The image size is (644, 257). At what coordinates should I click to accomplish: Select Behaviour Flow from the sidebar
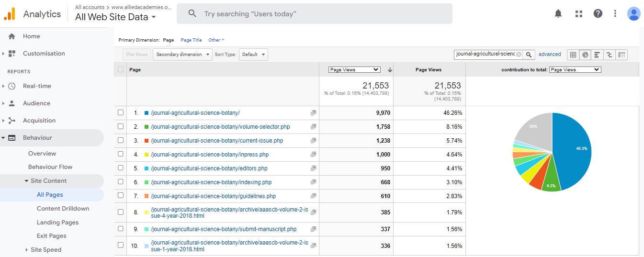click(x=50, y=167)
